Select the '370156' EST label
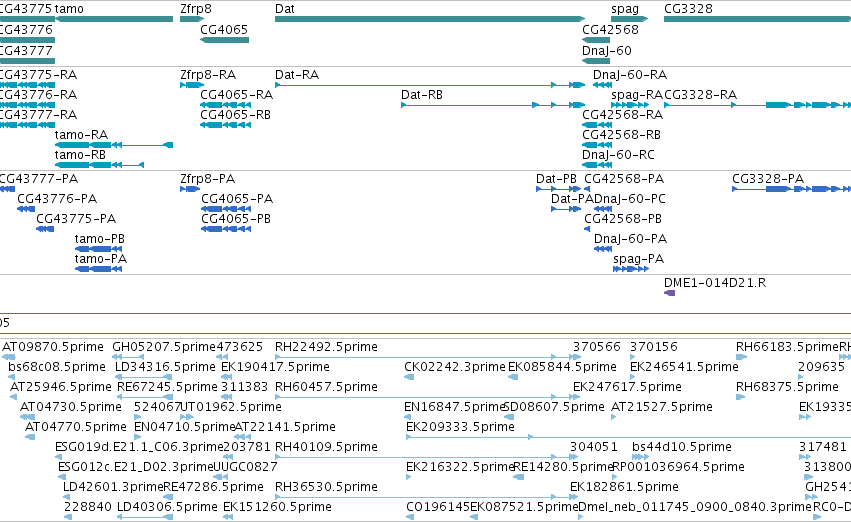This screenshot has width=851, height=522. 654,347
